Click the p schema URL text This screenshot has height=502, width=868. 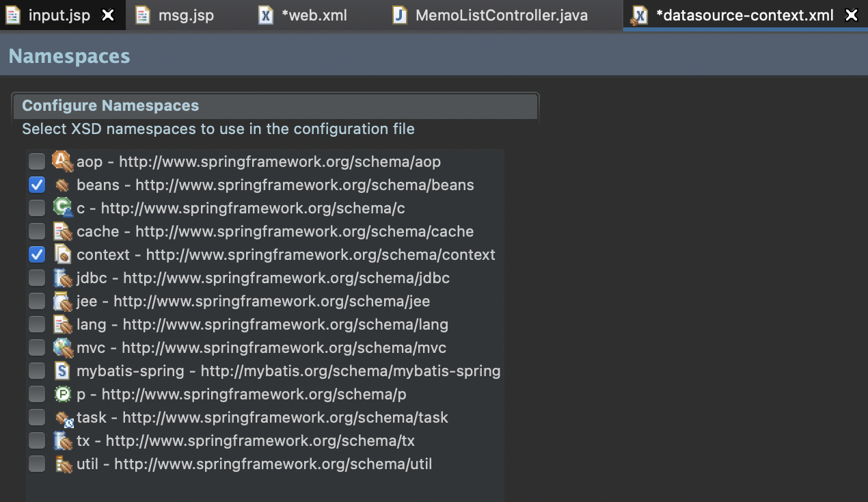pos(254,394)
